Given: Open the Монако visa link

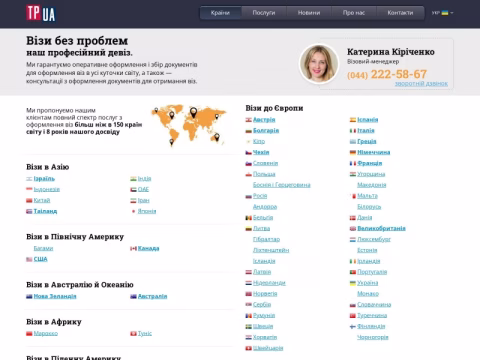Looking at the screenshot, I should point(368,294).
